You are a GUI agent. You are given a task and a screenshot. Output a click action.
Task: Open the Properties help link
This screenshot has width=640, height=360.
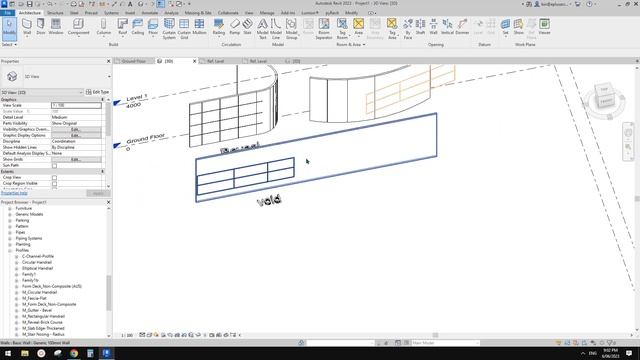tap(14, 193)
